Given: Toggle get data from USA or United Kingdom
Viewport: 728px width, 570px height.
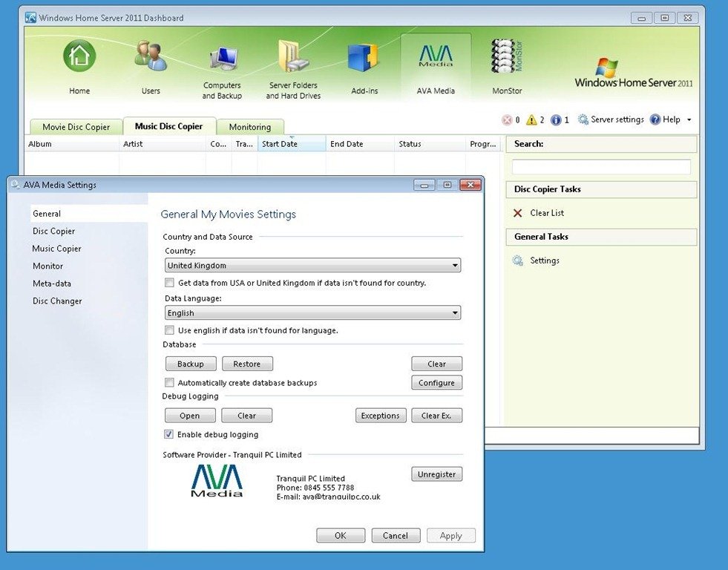Looking at the screenshot, I should coord(169,283).
